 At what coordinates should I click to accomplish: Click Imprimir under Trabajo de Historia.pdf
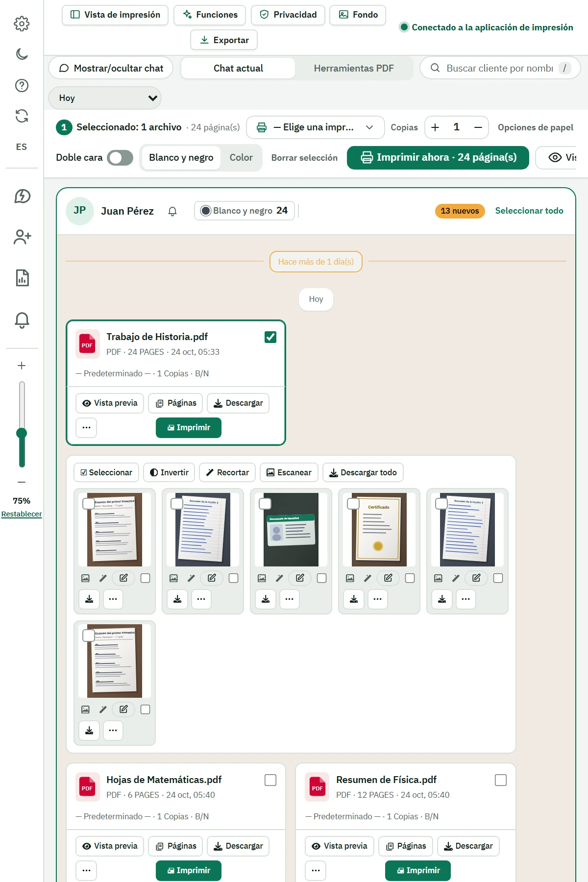(x=189, y=427)
